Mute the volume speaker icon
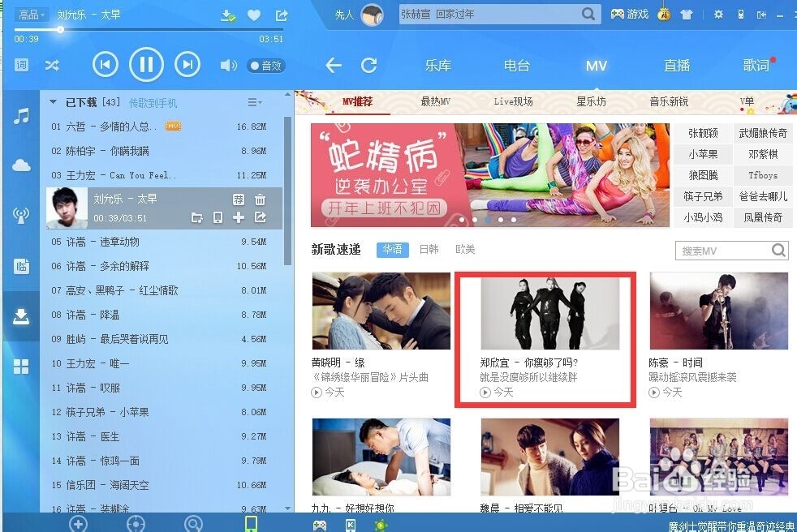The height and width of the screenshot is (532, 797). [228, 66]
